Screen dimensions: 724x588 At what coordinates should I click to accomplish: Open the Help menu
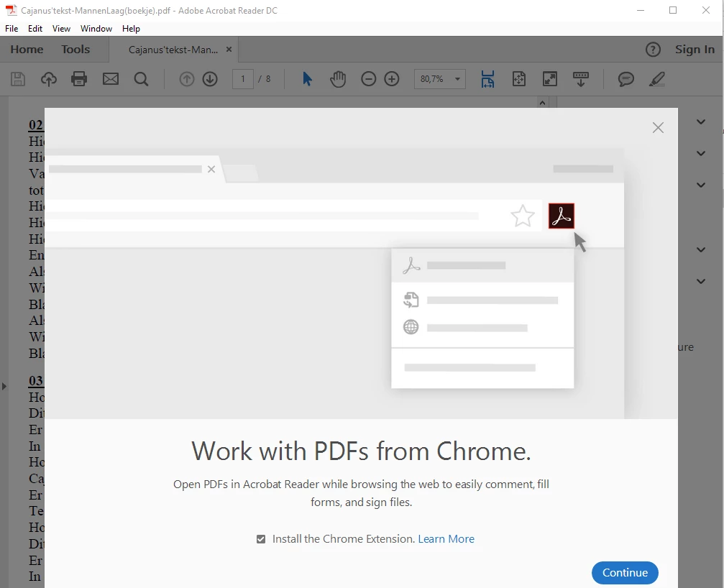click(131, 29)
